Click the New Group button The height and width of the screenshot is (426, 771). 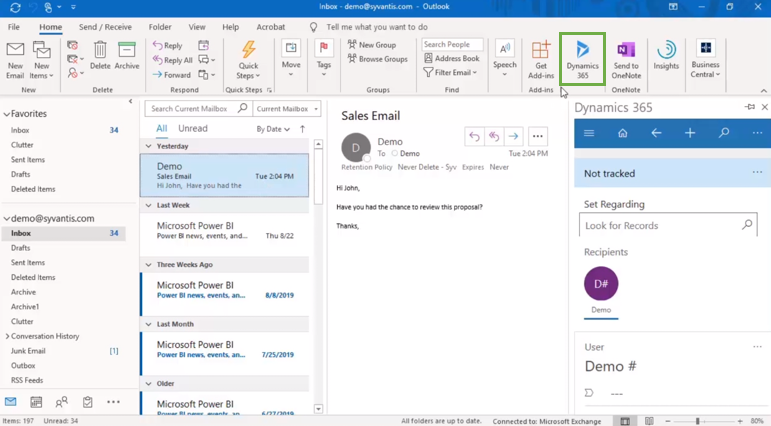372,44
